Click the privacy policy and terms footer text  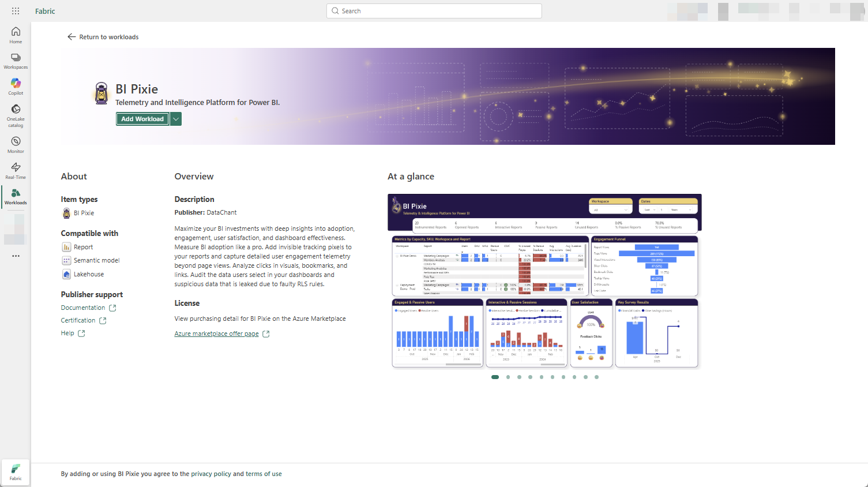pos(171,474)
